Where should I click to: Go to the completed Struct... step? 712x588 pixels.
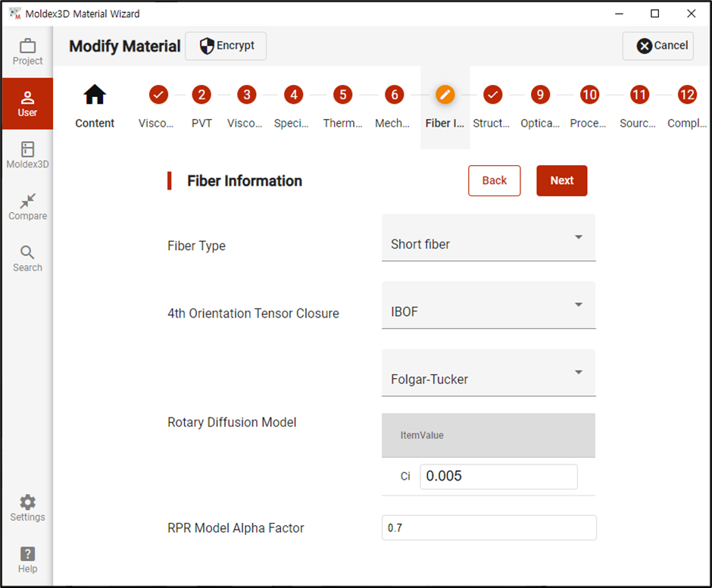click(492, 107)
